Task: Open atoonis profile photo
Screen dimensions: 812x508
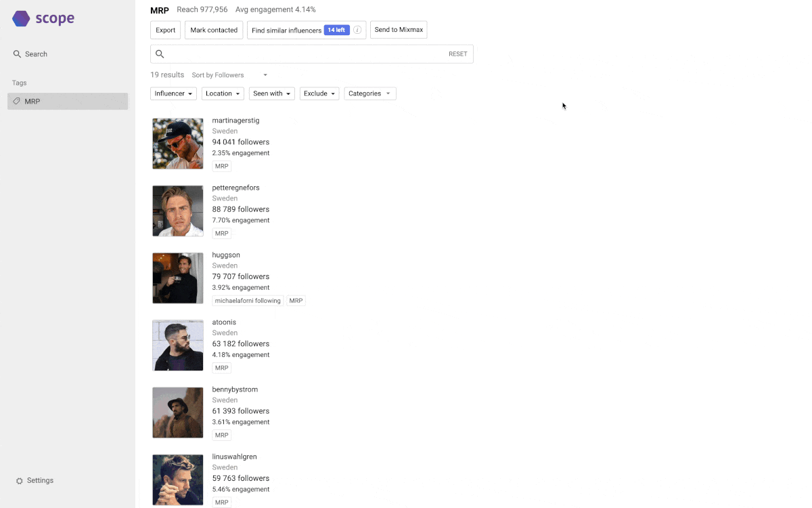Action: tap(178, 345)
